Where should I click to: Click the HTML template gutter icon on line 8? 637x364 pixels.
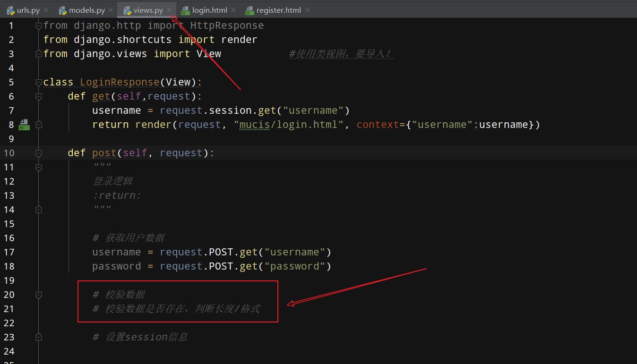click(24, 125)
